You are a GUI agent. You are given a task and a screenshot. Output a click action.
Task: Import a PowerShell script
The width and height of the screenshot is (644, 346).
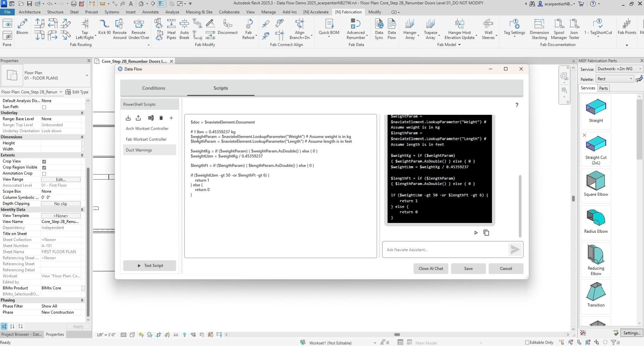128,118
